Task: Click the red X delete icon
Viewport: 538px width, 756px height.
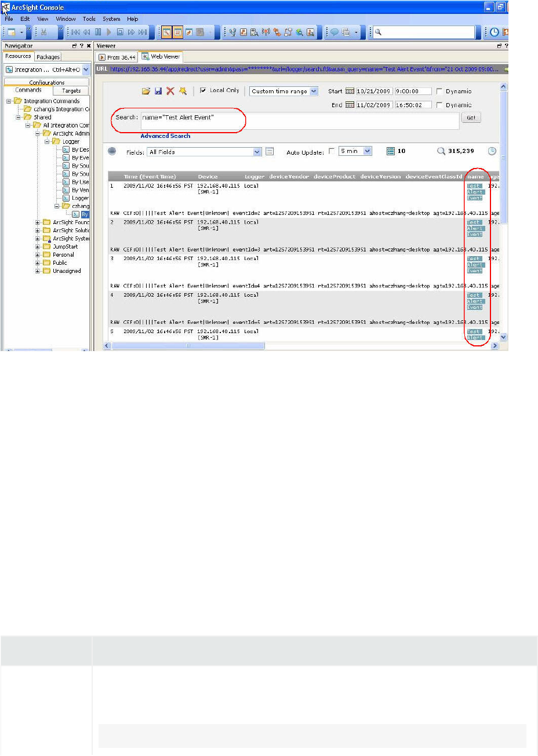Action: tap(170, 91)
